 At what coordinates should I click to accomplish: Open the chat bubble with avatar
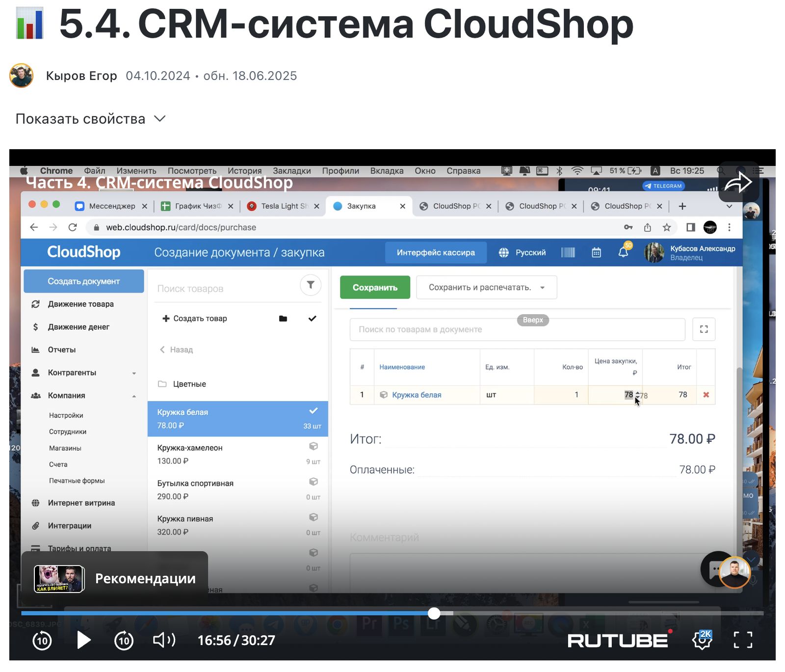(x=726, y=569)
